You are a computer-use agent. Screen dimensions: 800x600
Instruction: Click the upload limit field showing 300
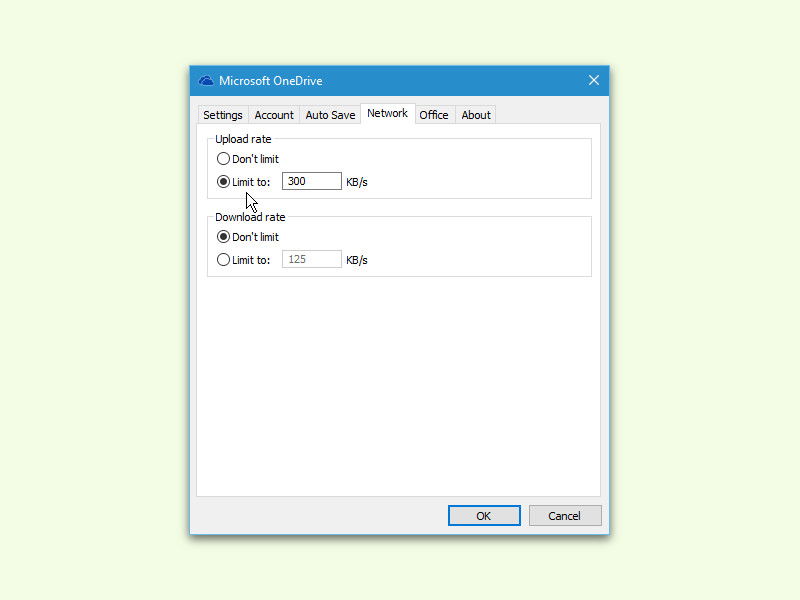(312, 181)
